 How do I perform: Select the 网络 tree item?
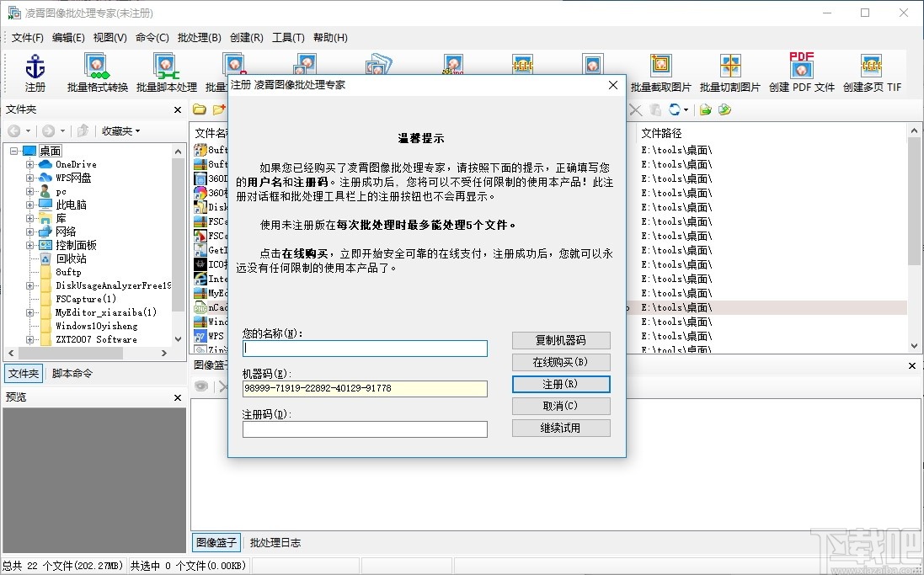click(66, 232)
